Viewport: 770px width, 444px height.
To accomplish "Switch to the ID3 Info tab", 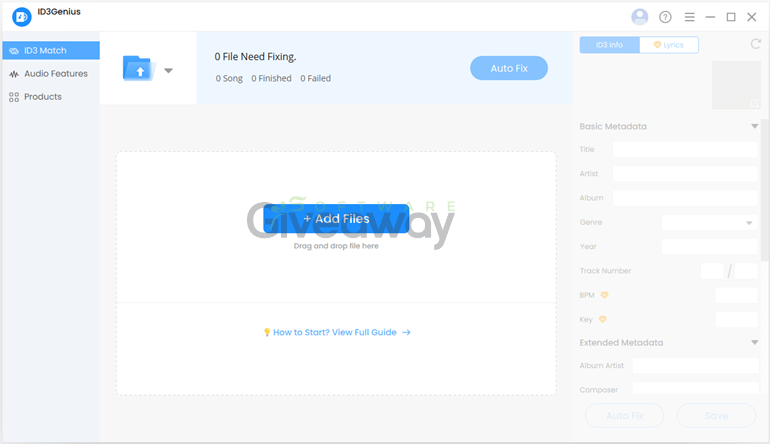I will pyautogui.click(x=609, y=45).
